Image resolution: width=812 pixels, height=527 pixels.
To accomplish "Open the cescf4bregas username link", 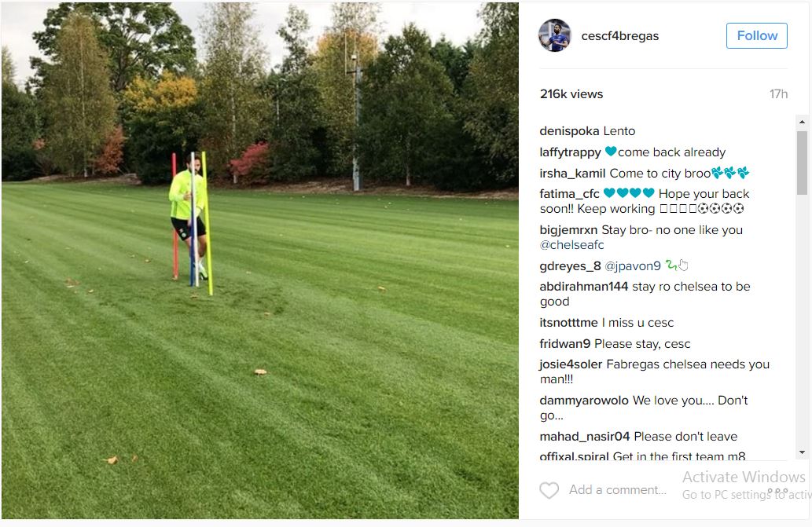I will pos(620,36).
